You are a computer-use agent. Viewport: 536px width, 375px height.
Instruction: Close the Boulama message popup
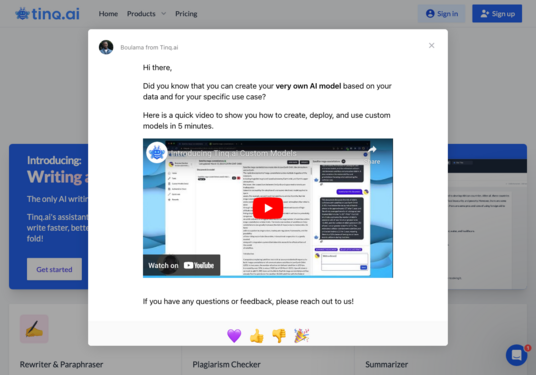tap(431, 45)
